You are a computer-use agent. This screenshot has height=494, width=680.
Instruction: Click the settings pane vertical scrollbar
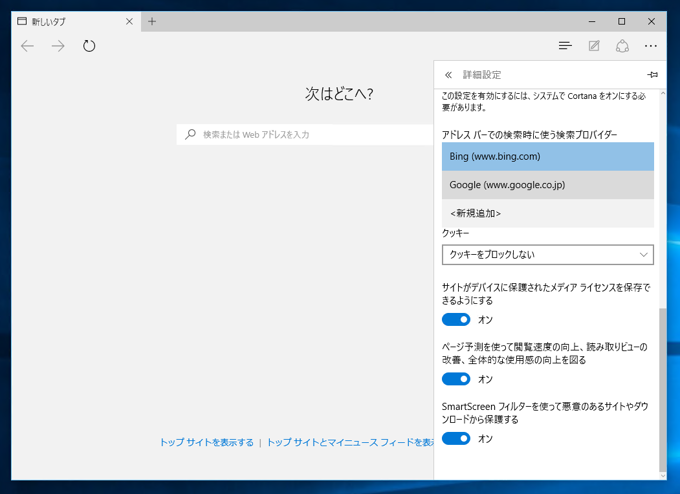[662, 390]
